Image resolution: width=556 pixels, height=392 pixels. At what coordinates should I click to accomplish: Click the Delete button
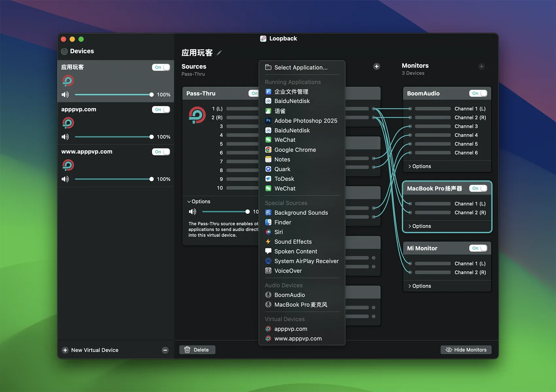[197, 350]
